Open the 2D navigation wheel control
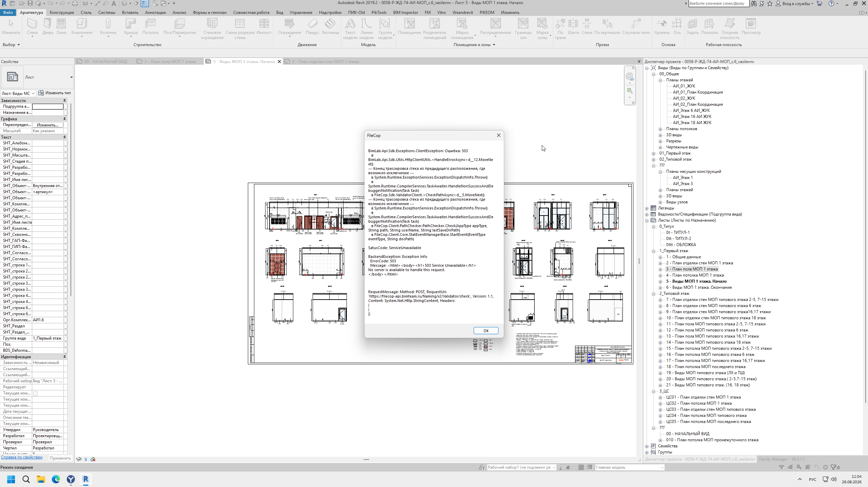The image size is (868, 487). tap(630, 77)
